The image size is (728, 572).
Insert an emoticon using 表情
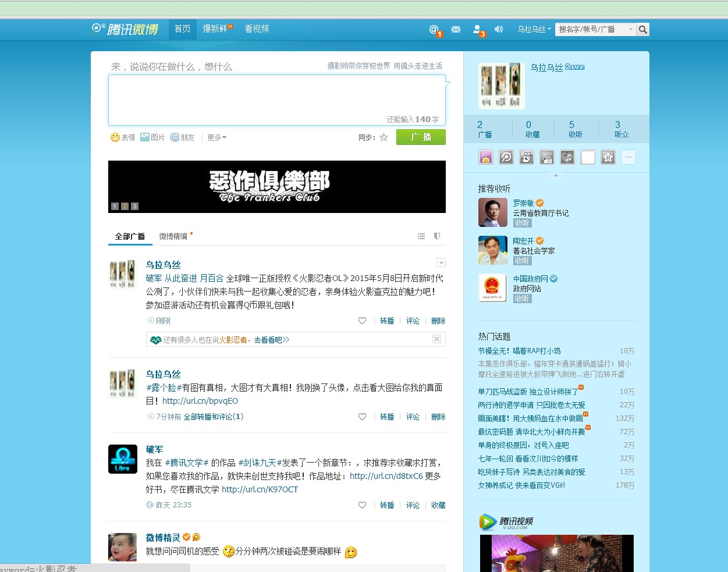(x=123, y=137)
